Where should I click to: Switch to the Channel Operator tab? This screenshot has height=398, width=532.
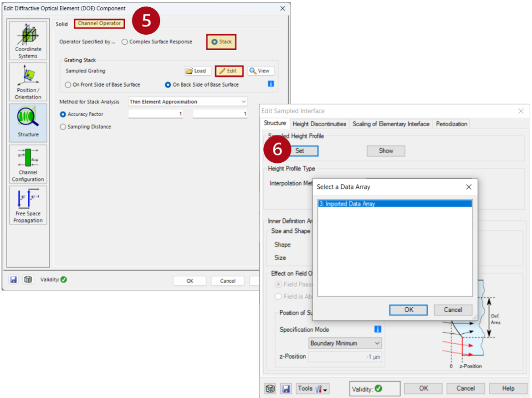coord(99,23)
